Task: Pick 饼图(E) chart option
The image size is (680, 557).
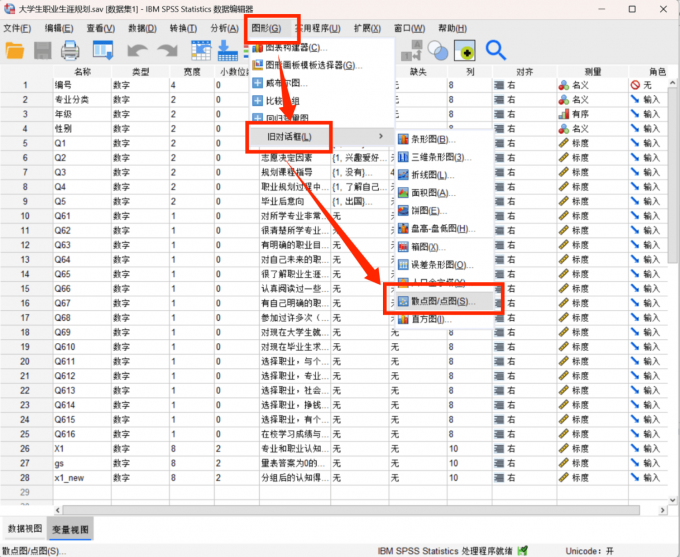Action: [425, 210]
